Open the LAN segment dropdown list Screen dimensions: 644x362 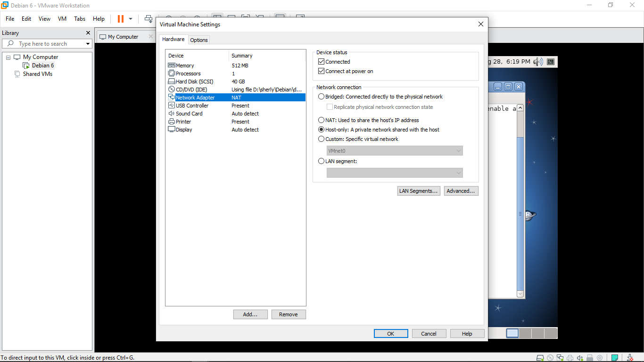395,173
